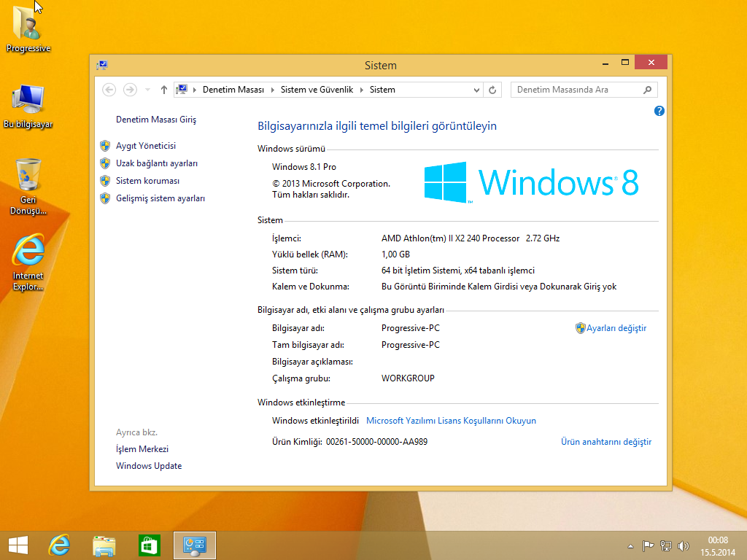
Task: Expand the address bar history dropdown
Action: tap(476, 90)
